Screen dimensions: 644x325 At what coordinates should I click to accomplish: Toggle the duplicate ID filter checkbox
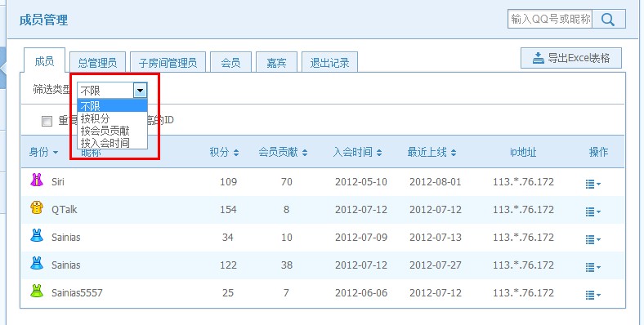(47, 121)
